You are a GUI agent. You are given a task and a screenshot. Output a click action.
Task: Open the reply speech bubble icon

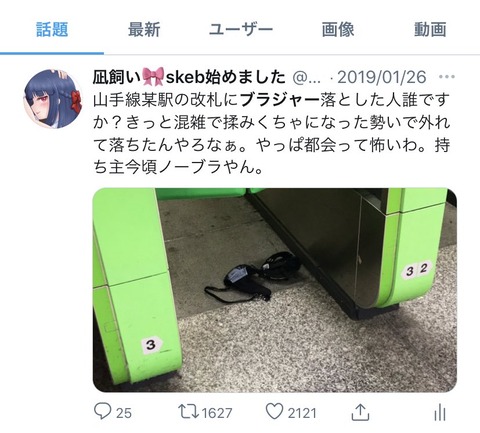tap(102, 411)
